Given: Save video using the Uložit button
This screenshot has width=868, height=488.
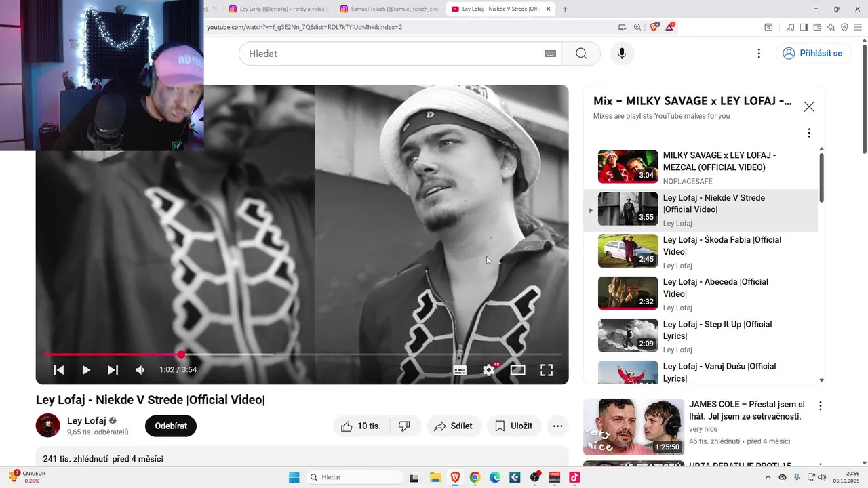Looking at the screenshot, I should coord(514,426).
